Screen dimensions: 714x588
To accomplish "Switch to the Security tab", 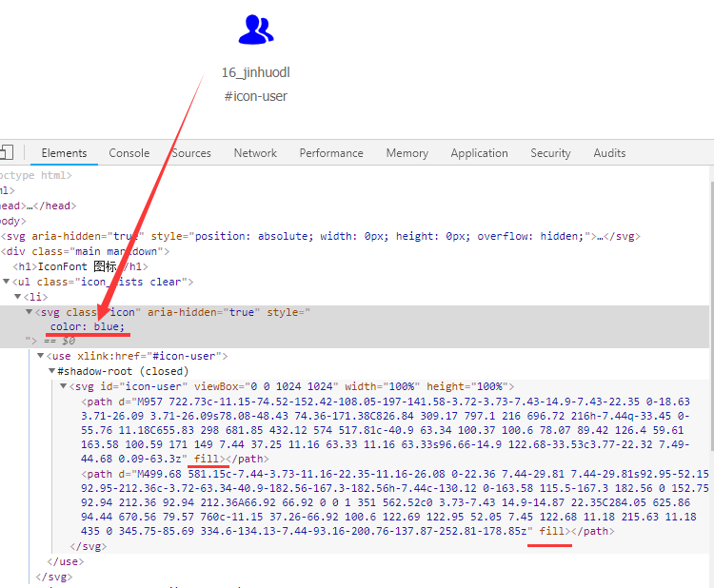I will tap(550, 153).
